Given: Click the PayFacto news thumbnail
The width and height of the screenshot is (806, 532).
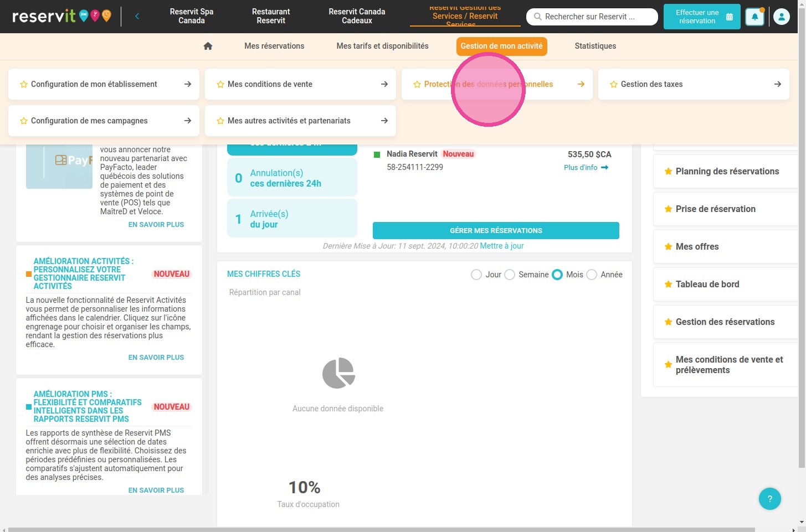Looking at the screenshot, I should coord(59,167).
